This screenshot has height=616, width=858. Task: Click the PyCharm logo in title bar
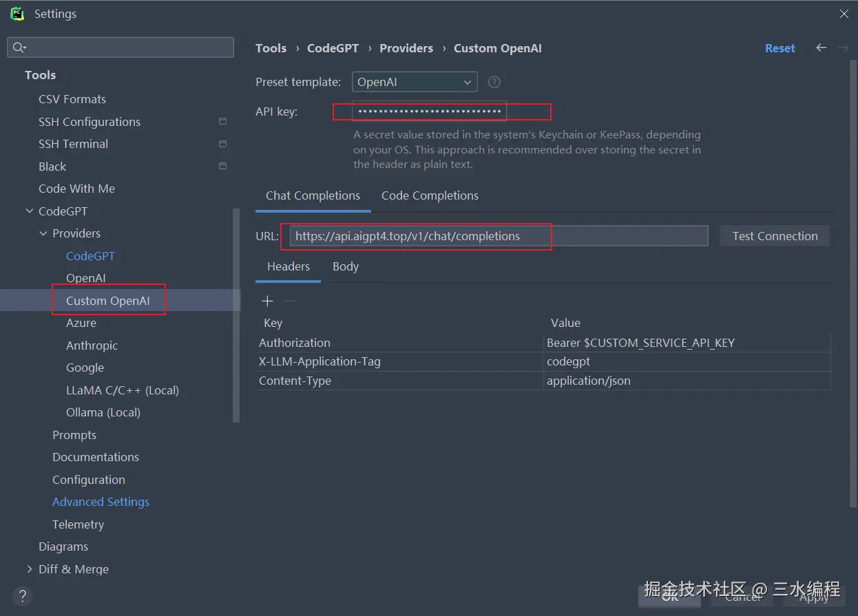17,14
